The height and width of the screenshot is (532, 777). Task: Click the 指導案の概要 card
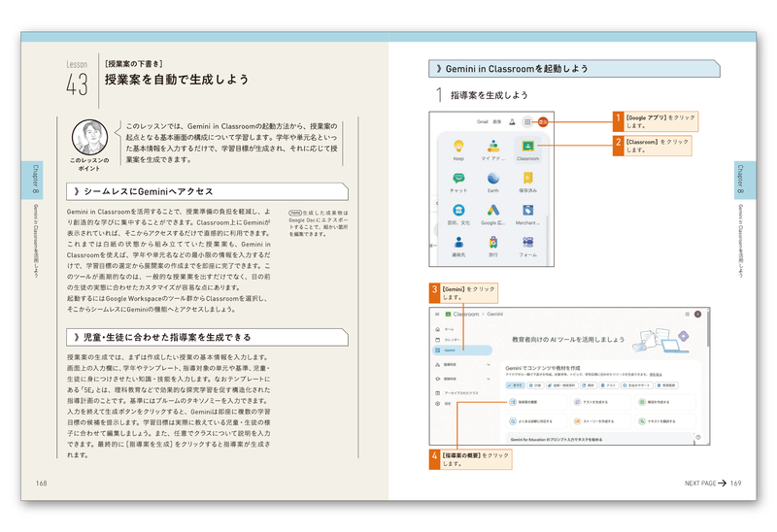pos(535,402)
